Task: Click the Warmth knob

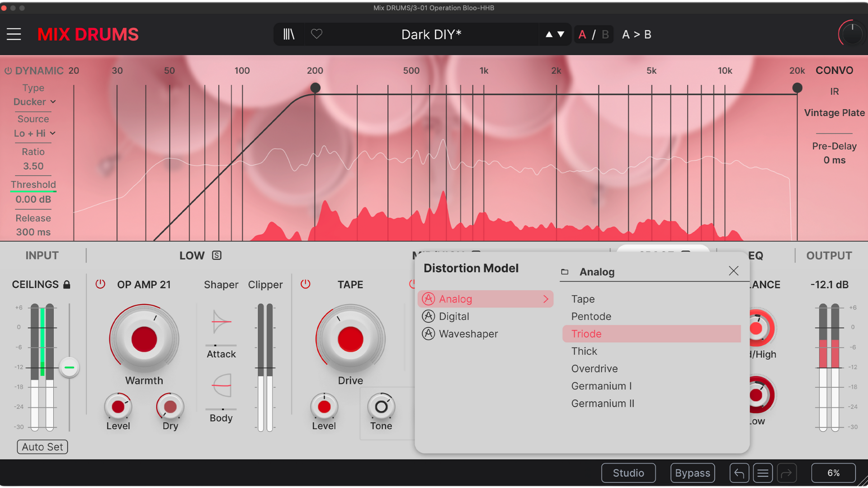Action: (x=144, y=339)
